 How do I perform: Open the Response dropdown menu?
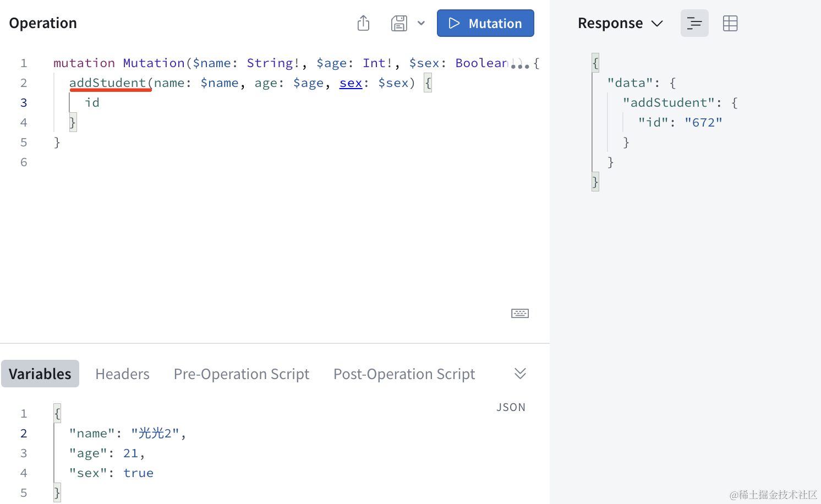click(x=620, y=23)
